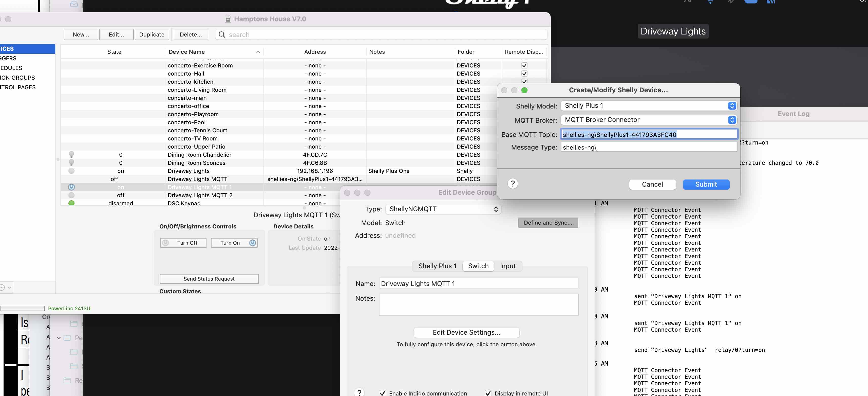Select TRIGGERS in the sidebar
This screenshot has width=868, height=396.
28,58
